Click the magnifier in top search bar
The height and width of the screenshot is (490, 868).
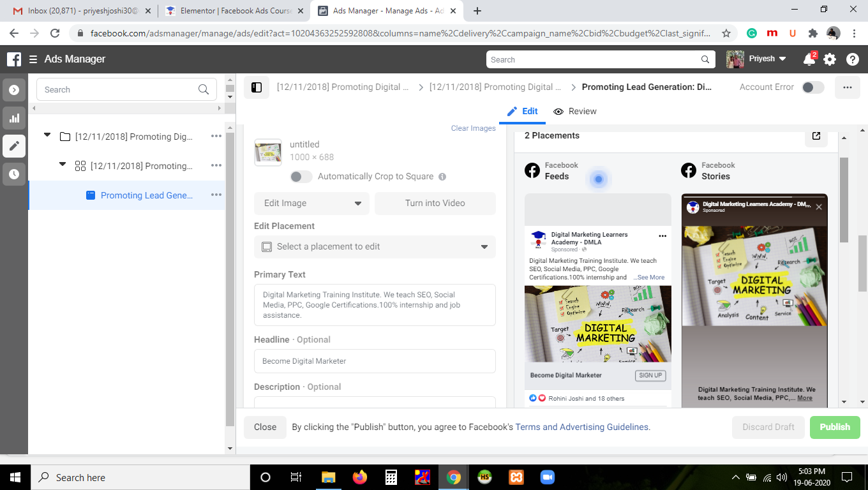[705, 59]
